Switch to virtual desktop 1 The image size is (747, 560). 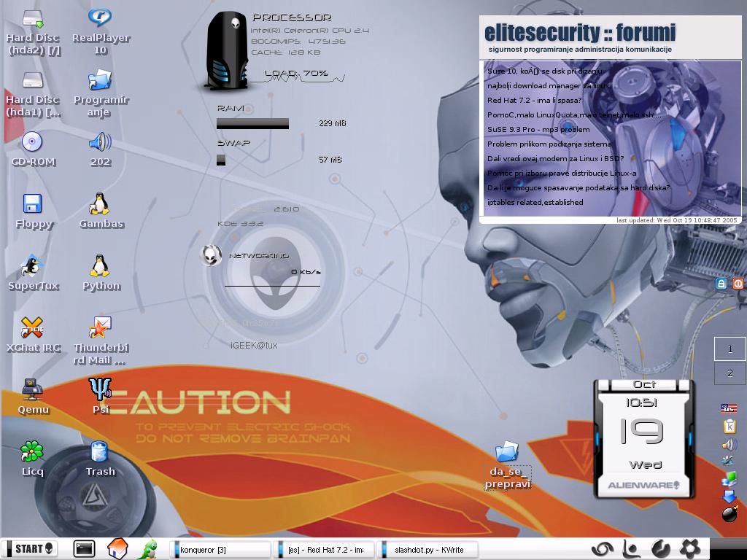[729, 349]
